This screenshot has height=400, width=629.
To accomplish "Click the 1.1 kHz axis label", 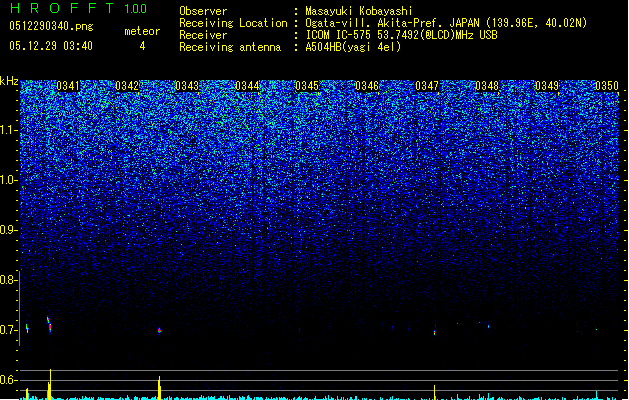I will pyautogui.click(x=9, y=130).
